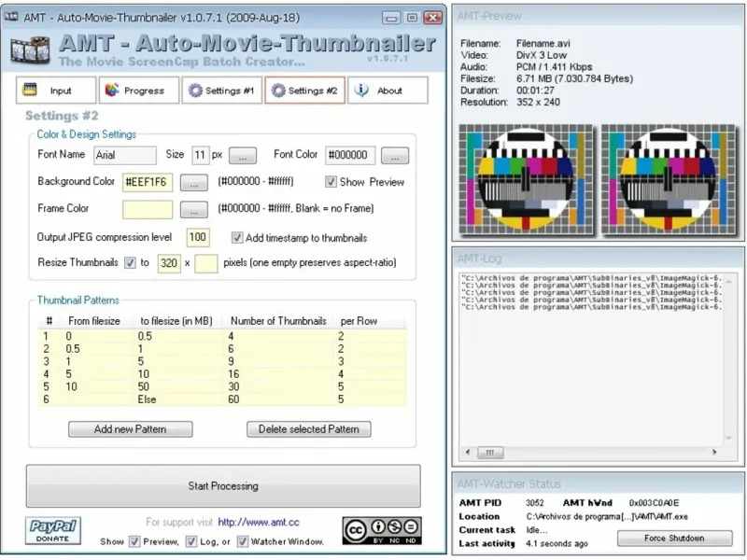Click the first AMT-Log entry line
Viewport: 747px width, 560px height.
pyautogui.click(x=592, y=277)
